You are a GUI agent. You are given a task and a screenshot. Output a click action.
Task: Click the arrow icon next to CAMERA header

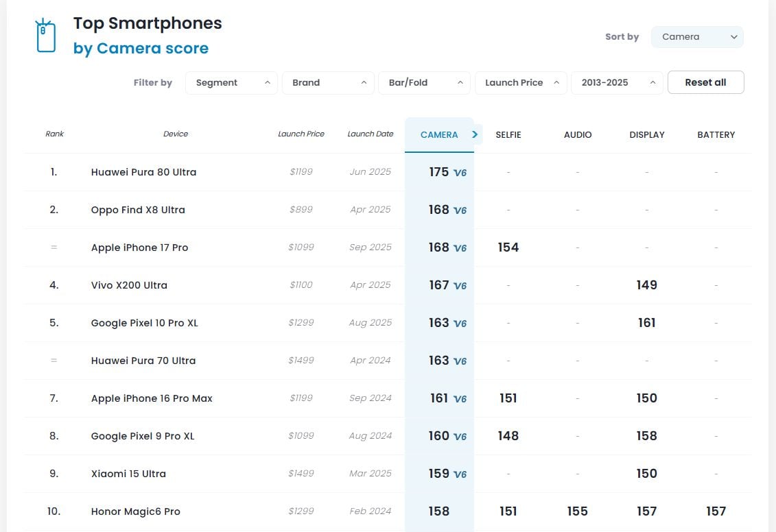[x=474, y=134]
